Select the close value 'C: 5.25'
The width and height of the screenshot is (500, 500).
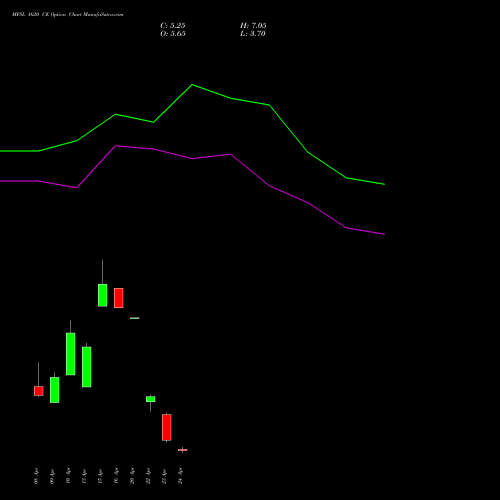click(173, 26)
